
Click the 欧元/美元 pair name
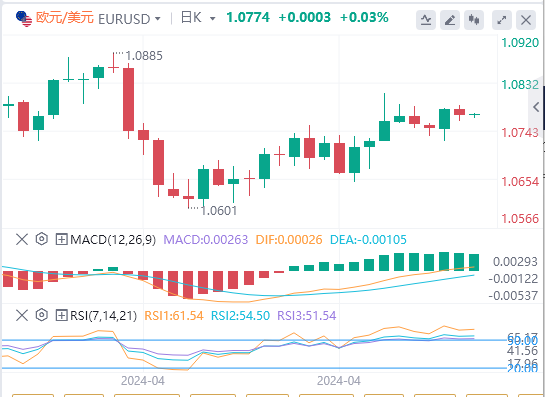click(x=65, y=17)
